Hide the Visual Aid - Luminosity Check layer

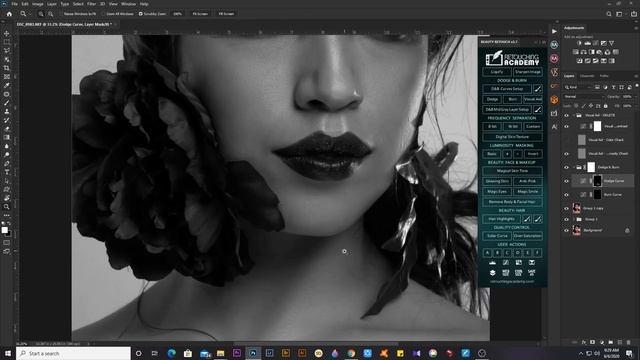566,154
